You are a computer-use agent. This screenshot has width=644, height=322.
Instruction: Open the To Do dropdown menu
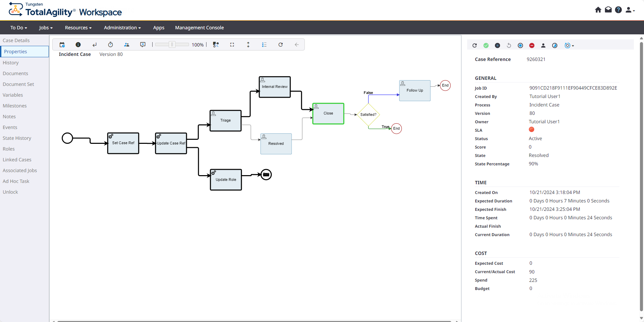tap(19, 28)
